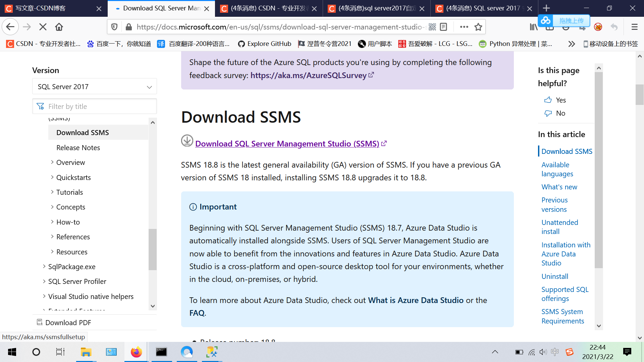
Task: Stop loading the page with the X button
Action: (43, 27)
